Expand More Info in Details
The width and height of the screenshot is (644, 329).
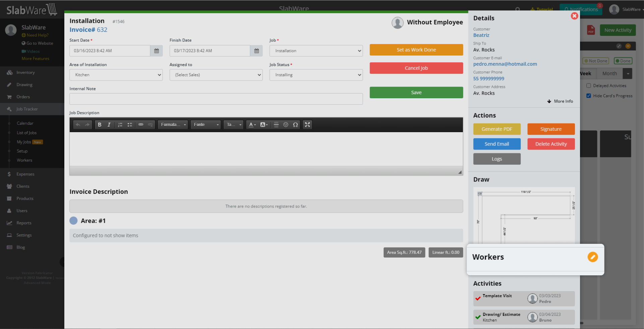560,101
